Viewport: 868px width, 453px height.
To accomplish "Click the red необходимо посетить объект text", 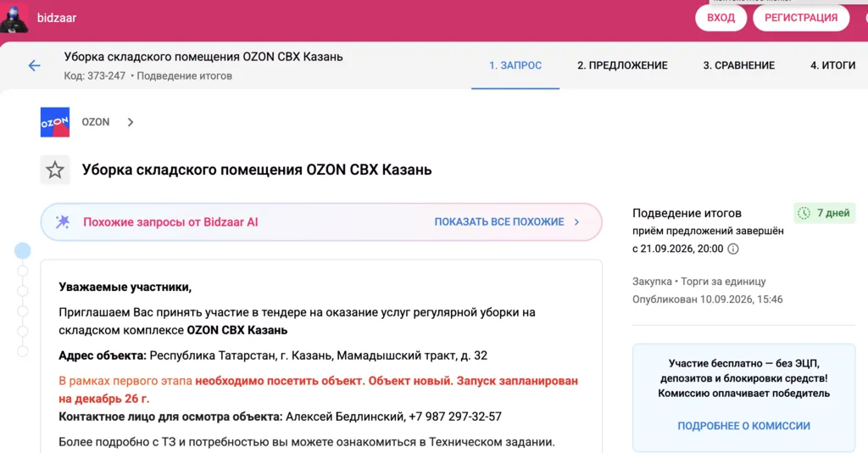I will [x=279, y=381].
